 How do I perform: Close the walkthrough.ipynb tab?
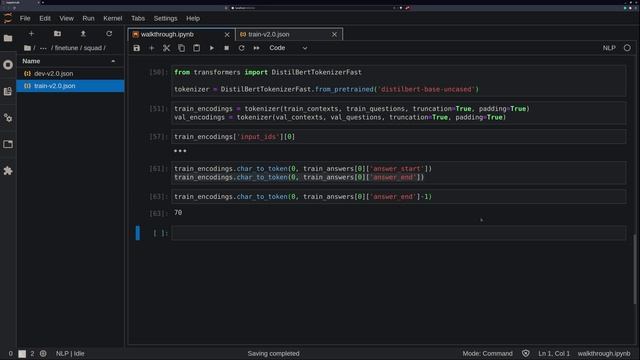tap(227, 35)
